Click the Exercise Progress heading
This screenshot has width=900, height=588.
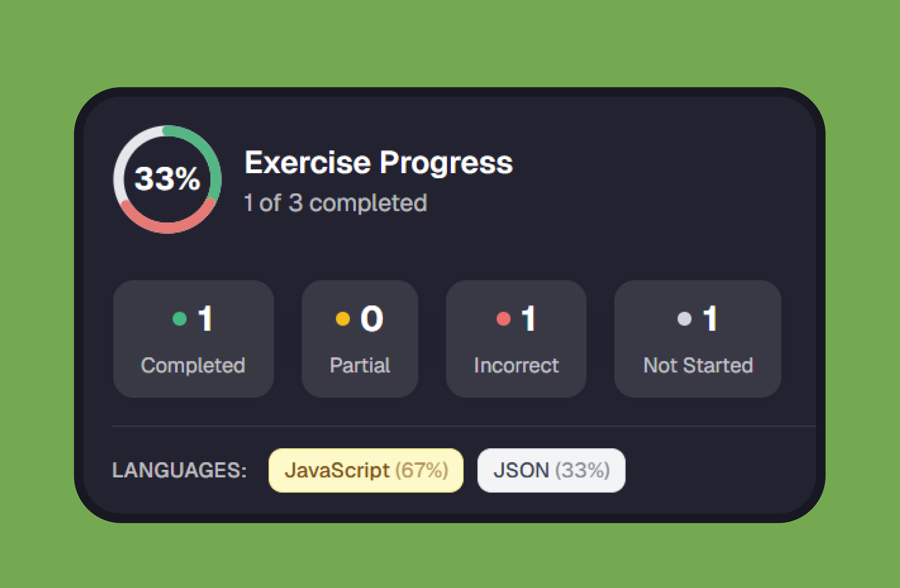(x=379, y=163)
